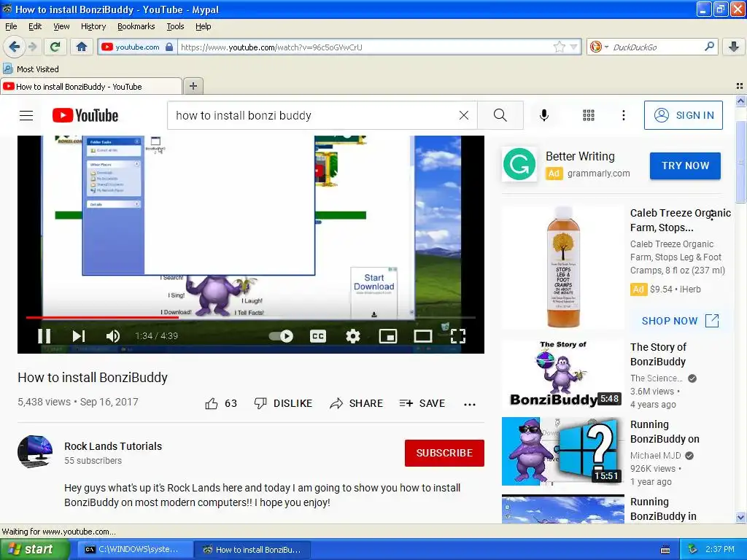
Task: Open options menu on Caleb Treeze ad
Action: tap(712, 215)
